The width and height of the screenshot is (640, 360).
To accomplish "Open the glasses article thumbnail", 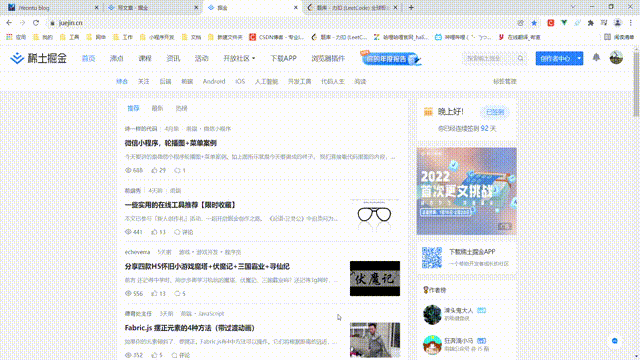I will (375, 216).
